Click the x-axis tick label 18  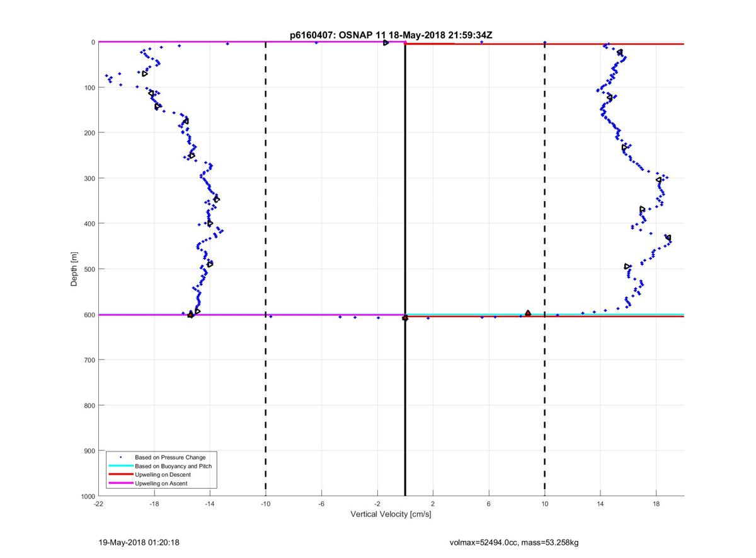click(x=656, y=504)
